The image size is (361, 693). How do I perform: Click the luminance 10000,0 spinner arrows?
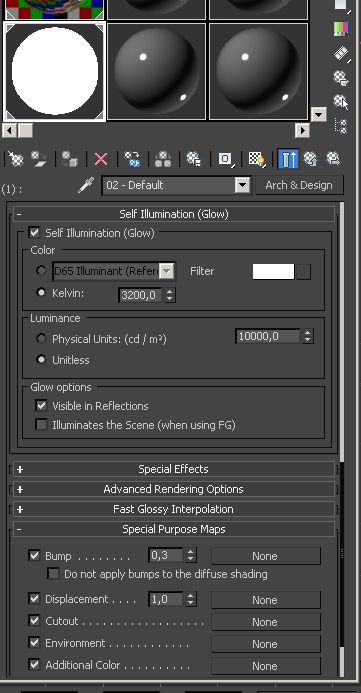coord(308,336)
